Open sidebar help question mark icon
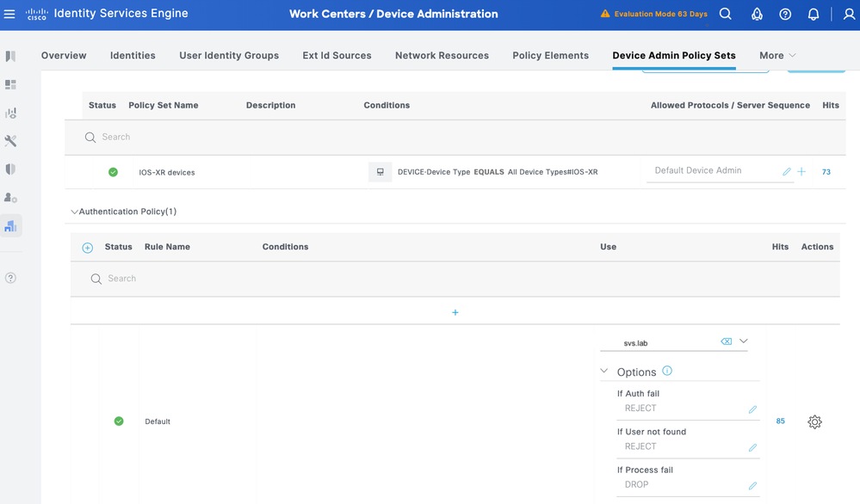The height and width of the screenshot is (504, 860). tap(10, 278)
